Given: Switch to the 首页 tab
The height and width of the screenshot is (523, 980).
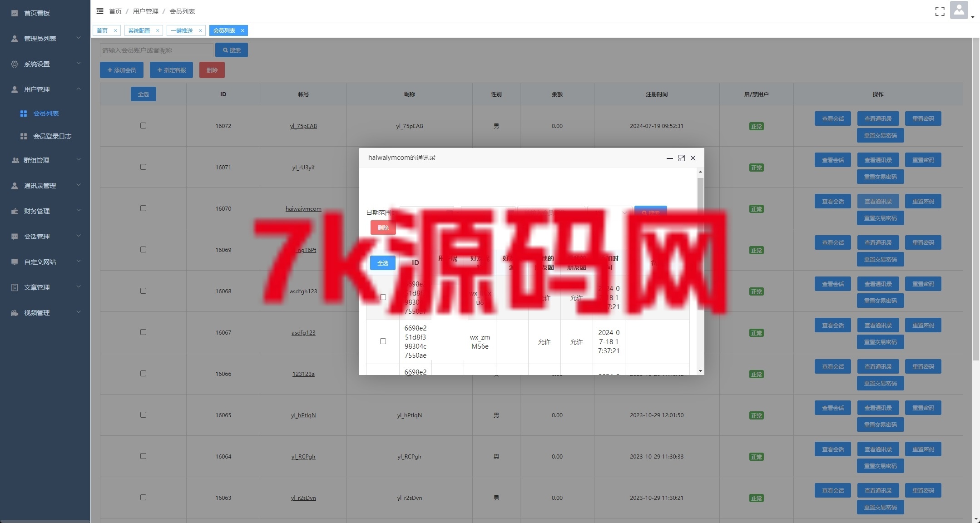Looking at the screenshot, I should pos(102,30).
